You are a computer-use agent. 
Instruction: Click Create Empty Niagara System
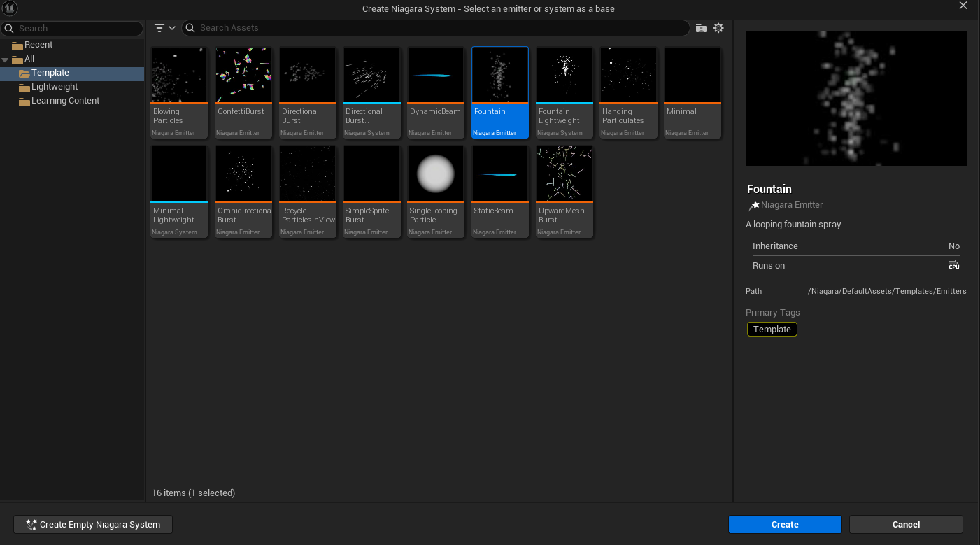tap(93, 525)
